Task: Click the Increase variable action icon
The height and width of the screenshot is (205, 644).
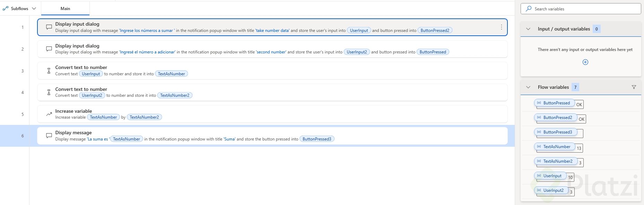Action: coord(49,114)
